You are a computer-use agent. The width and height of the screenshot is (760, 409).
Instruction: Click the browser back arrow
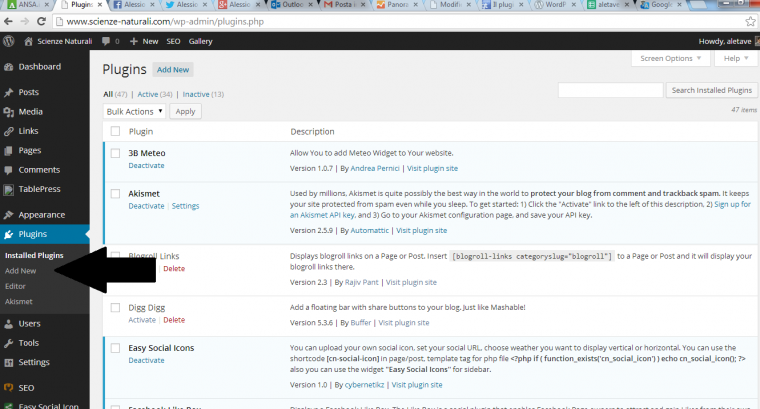pyautogui.click(x=8, y=21)
